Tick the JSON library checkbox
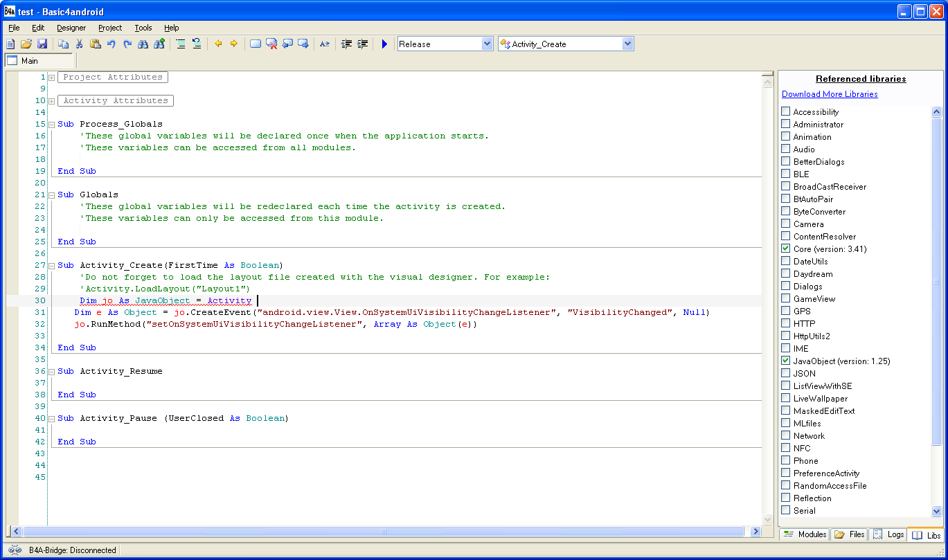The width and height of the screenshot is (948, 560). pos(786,373)
